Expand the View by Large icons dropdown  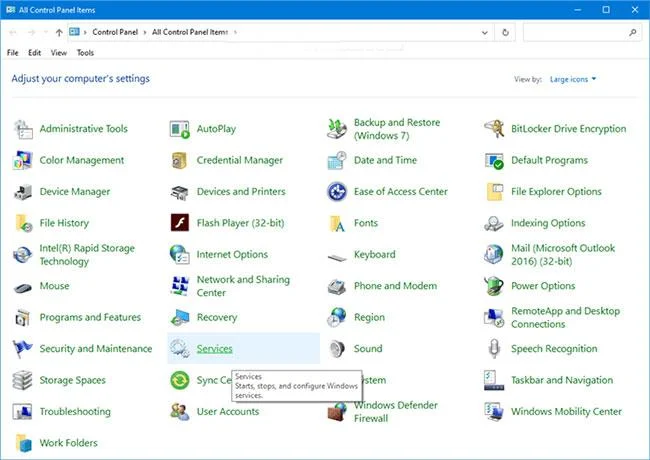point(573,79)
